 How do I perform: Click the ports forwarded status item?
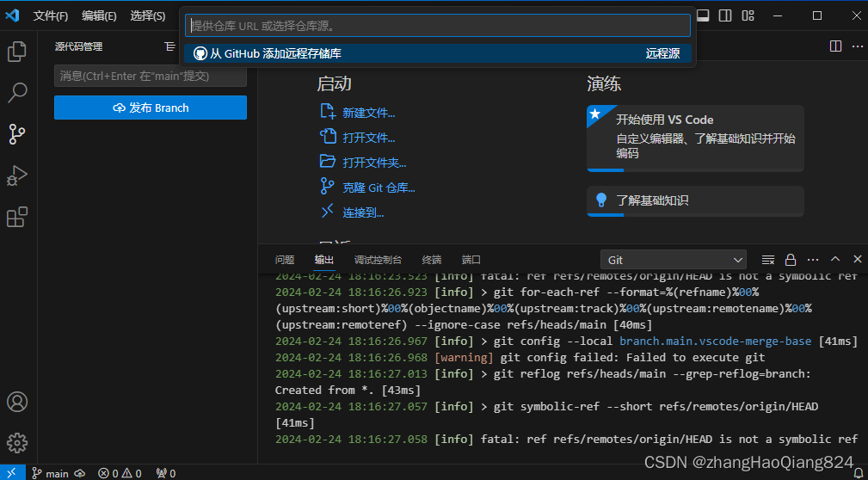(166, 473)
